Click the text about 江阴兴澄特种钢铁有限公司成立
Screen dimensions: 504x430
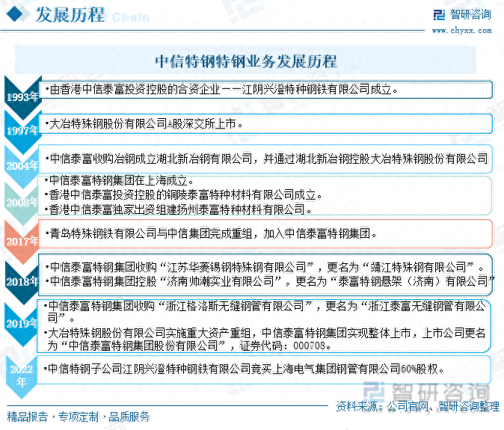[x=221, y=89]
